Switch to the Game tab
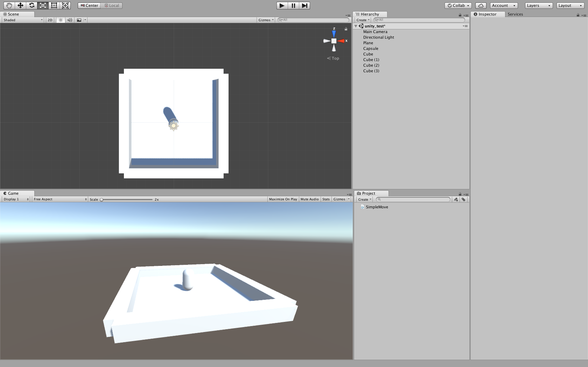588x367 pixels. (x=17, y=193)
